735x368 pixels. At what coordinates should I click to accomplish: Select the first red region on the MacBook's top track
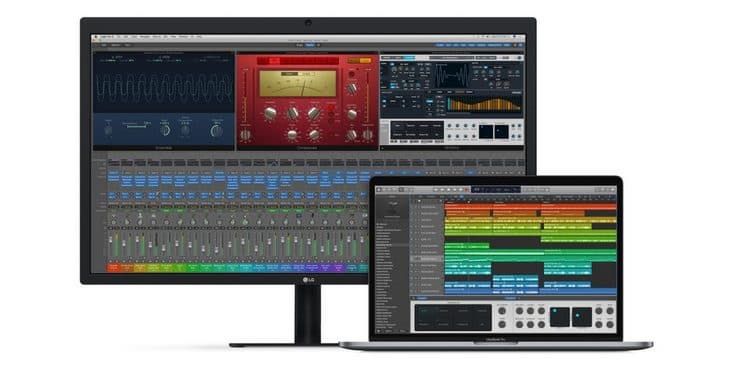pyautogui.click(x=469, y=206)
